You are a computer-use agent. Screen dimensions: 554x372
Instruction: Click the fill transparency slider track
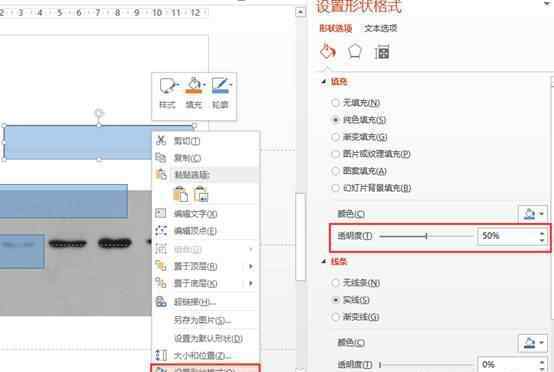click(x=426, y=236)
